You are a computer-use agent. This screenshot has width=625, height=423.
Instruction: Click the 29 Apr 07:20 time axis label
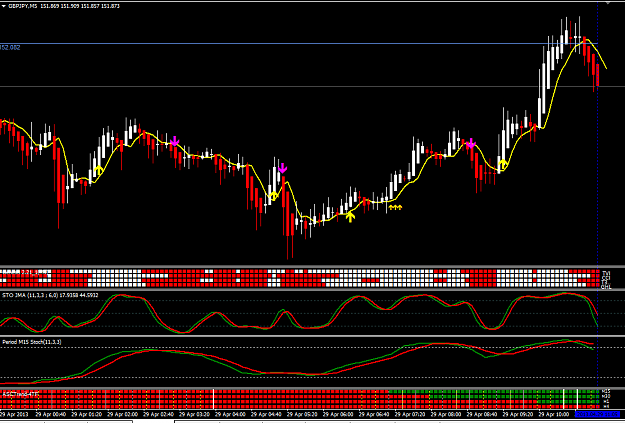click(410, 414)
